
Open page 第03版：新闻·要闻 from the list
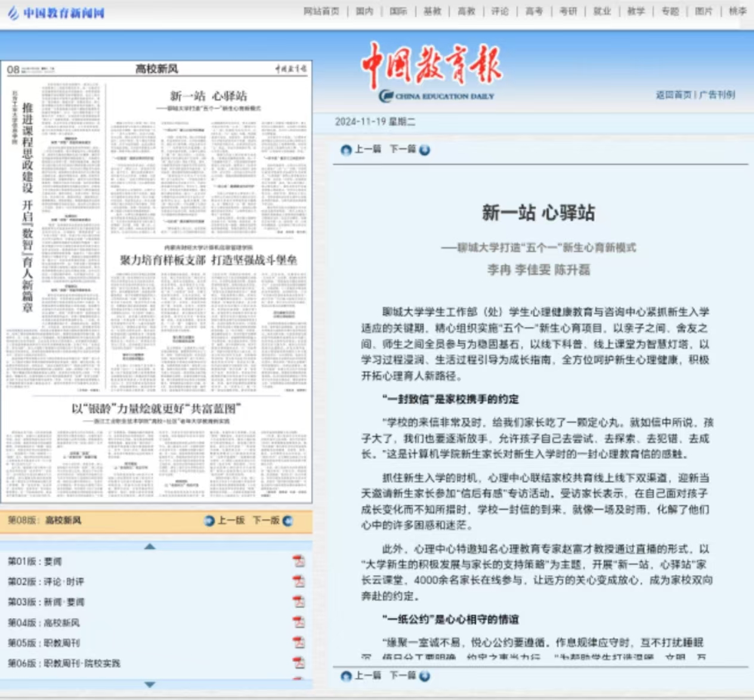pyautogui.click(x=46, y=602)
